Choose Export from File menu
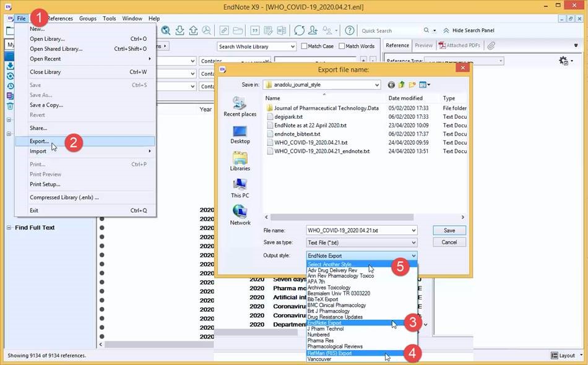 click(85, 141)
